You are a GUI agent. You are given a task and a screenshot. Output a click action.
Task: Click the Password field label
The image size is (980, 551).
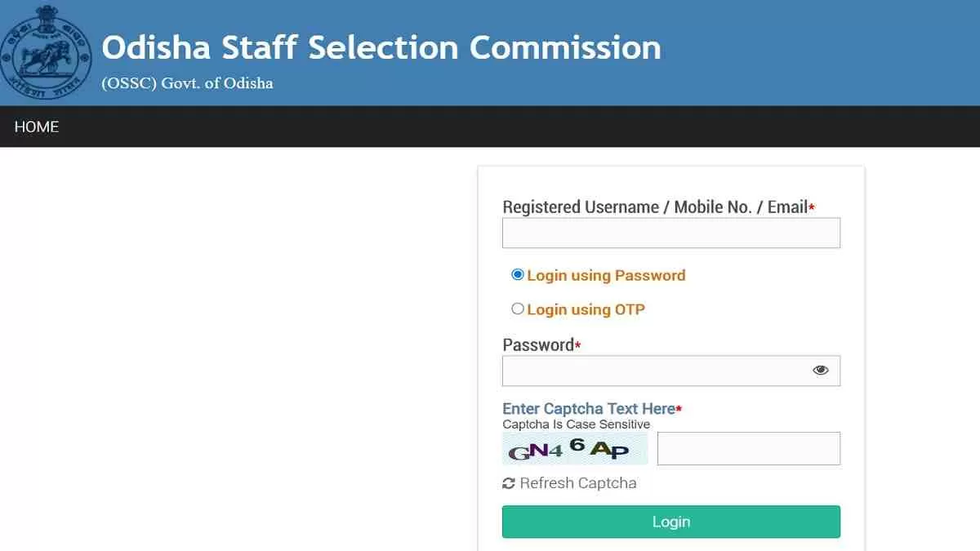[x=538, y=345]
